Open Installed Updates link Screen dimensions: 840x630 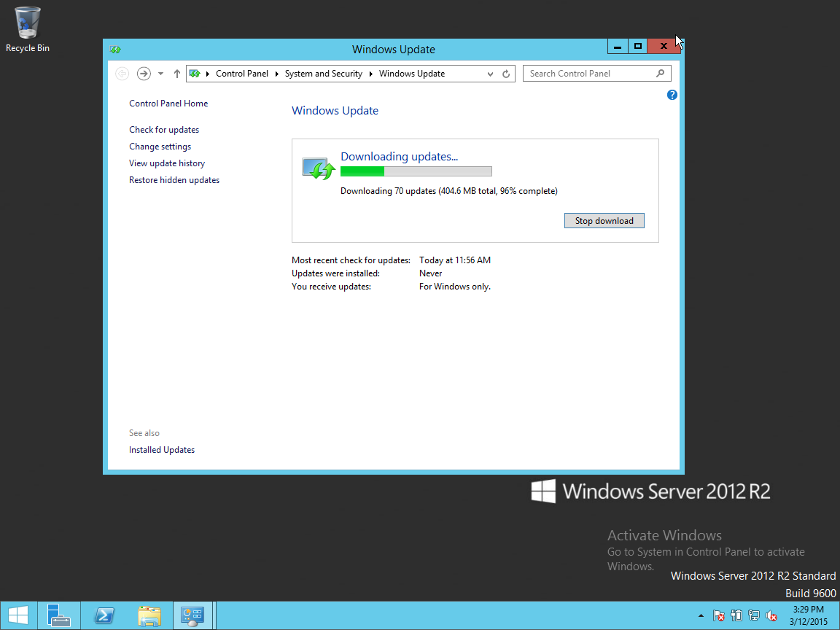[162, 450]
